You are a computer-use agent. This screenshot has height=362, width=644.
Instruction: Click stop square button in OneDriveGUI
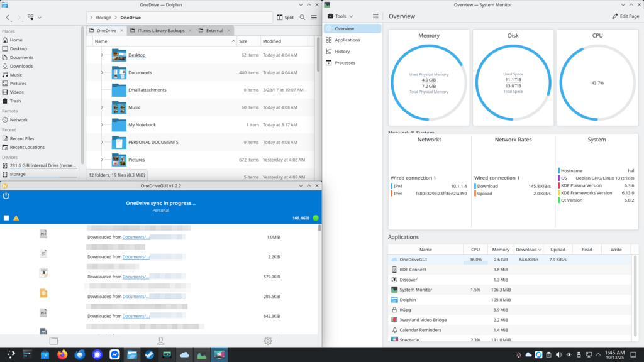6,218
